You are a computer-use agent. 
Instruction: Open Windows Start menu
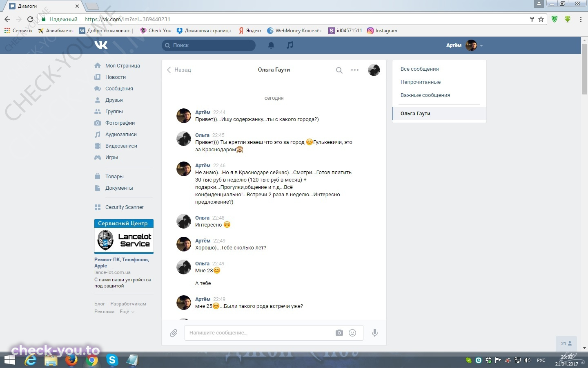pos(10,360)
